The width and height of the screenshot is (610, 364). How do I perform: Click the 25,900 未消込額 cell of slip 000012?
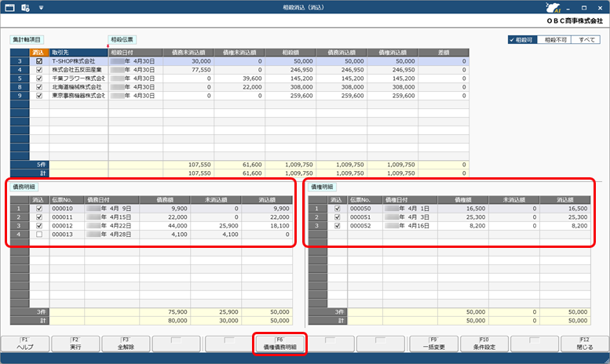216,226
